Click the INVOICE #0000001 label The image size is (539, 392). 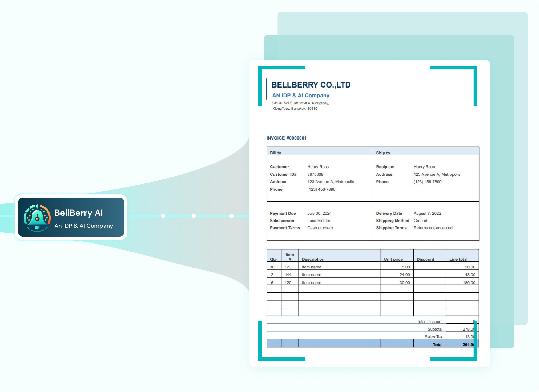pyautogui.click(x=286, y=138)
